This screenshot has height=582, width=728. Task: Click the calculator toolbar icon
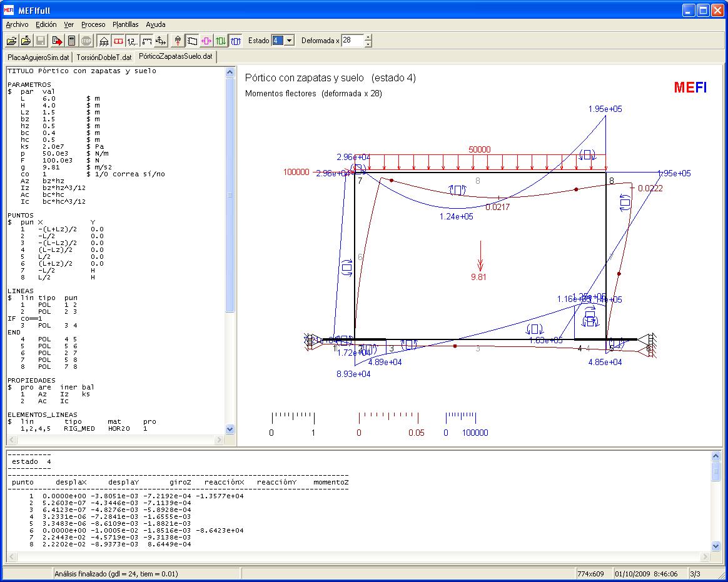click(71, 41)
